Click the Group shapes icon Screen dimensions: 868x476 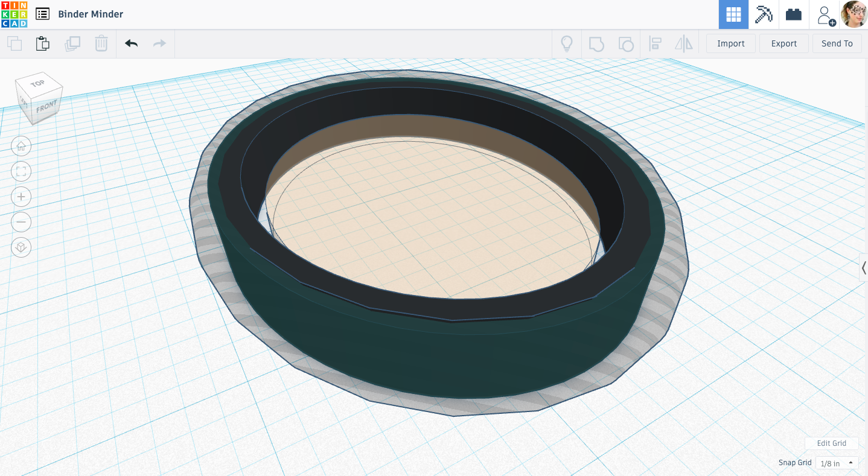596,43
